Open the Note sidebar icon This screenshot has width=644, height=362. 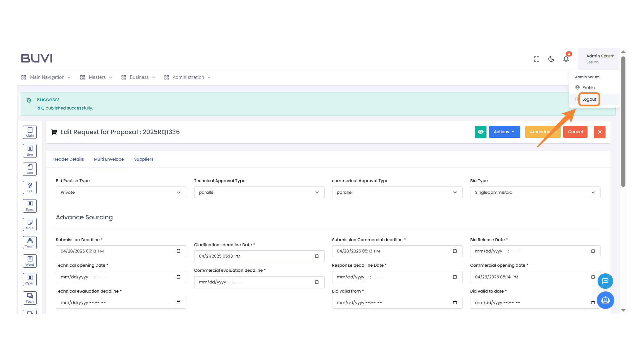[x=30, y=224]
